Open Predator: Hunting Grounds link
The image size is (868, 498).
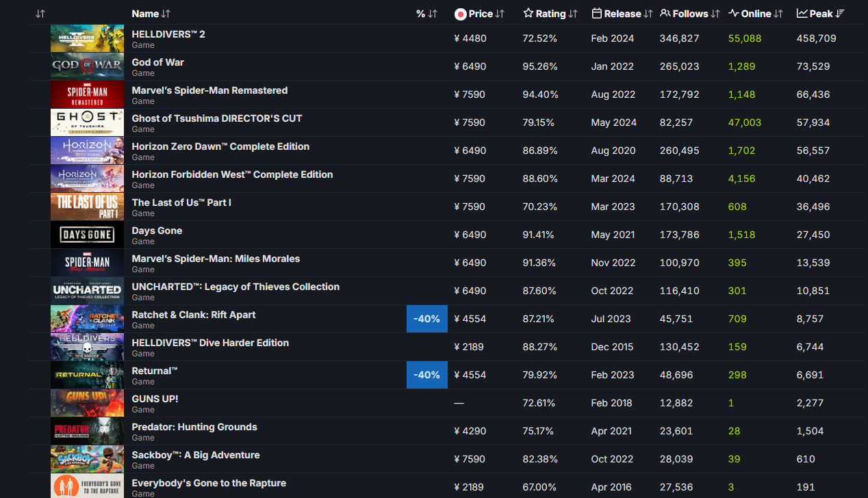coord(194,427)
